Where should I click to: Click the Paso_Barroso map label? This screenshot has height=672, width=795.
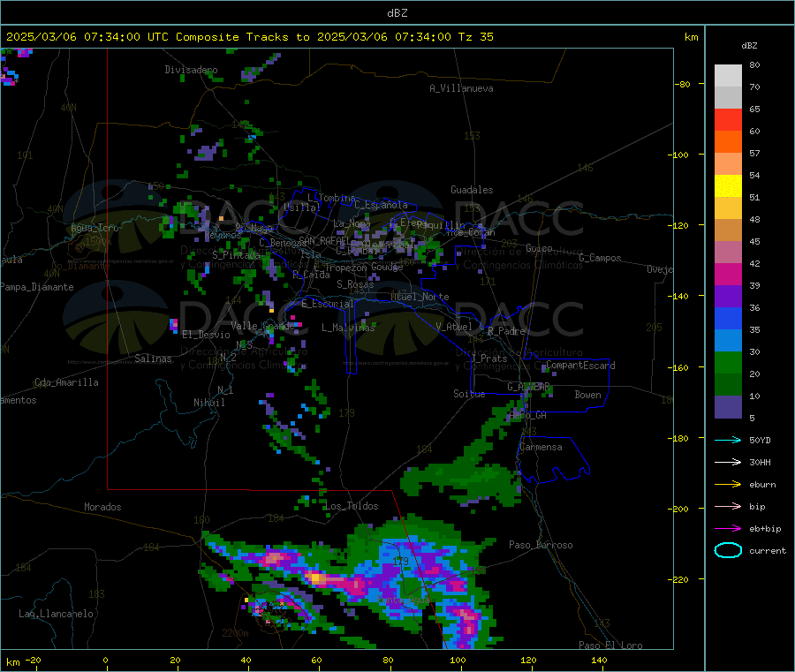pos(541,545)
